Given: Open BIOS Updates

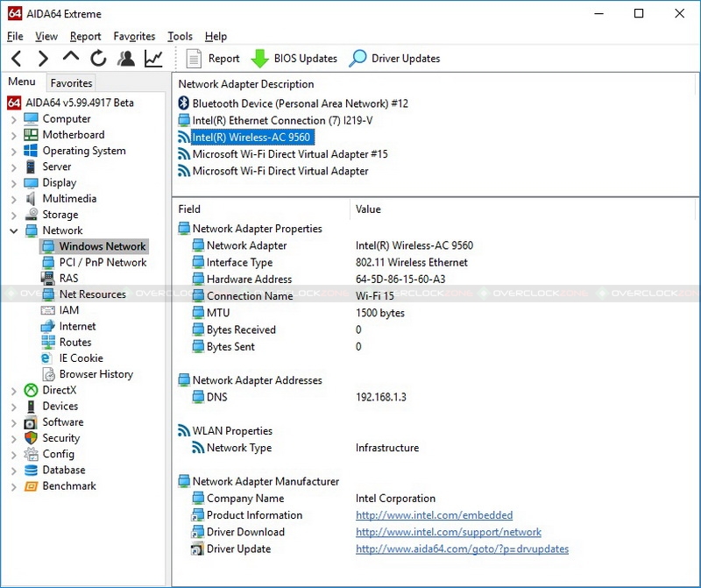Looking at the screenshot, I should coord(294,59).
